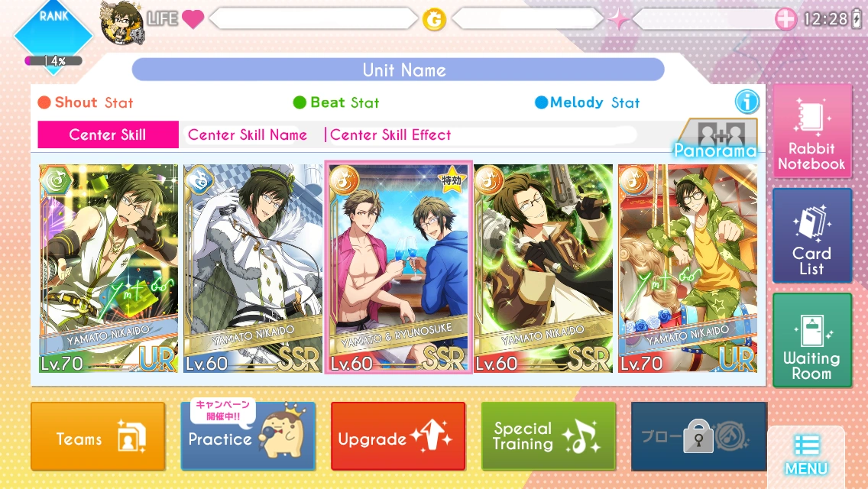The height and width of the screenshot is (489, 868).
Task: Tap the gold G coin icon
Action: [x=435, y=21]
